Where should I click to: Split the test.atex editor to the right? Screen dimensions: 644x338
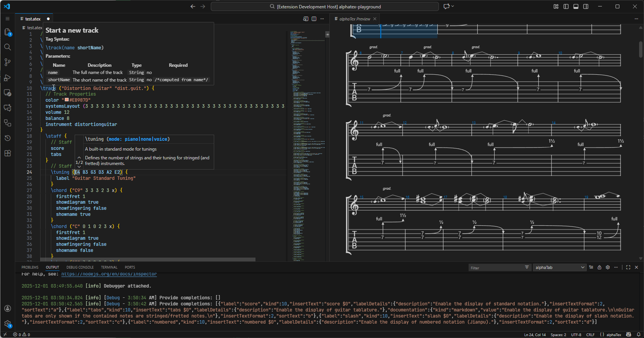tap(314, 19)
